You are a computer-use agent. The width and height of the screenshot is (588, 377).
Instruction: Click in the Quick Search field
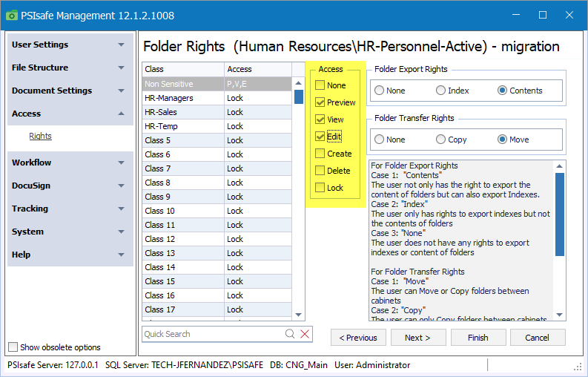(x=212, y=334)
